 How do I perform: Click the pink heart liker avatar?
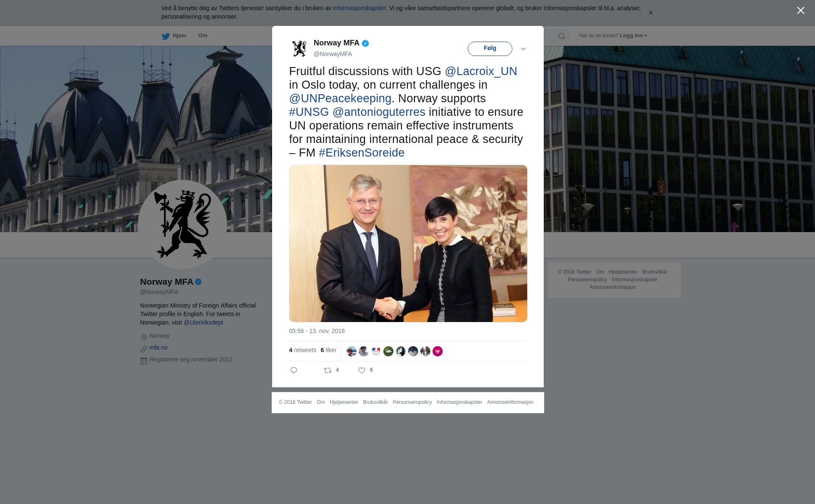click(x=438, y=351)
